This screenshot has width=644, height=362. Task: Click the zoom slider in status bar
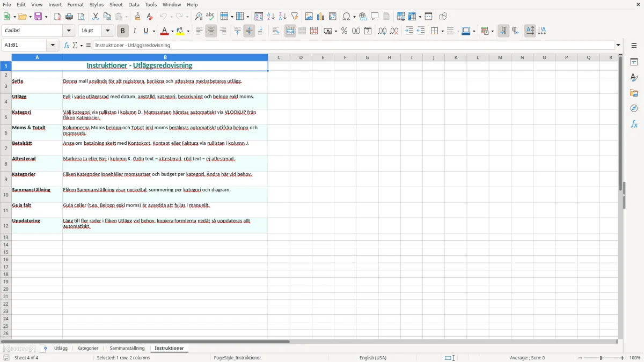click(601, 358)
